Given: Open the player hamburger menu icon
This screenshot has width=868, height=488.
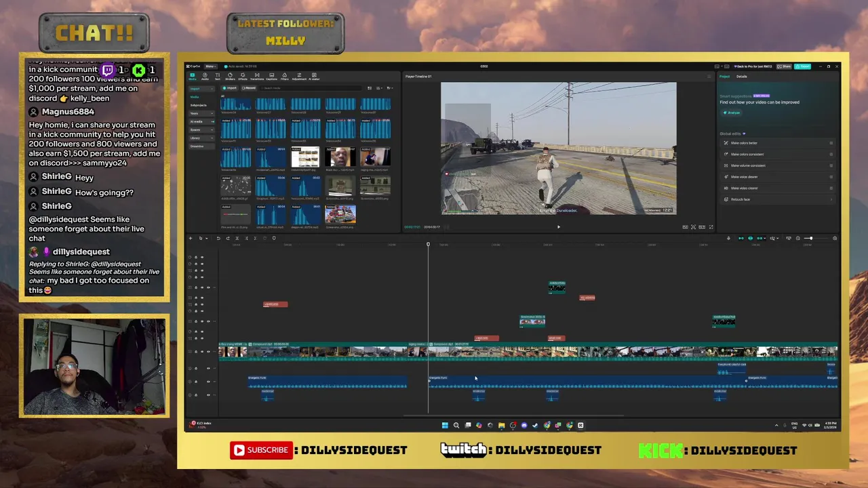Looking at the screenshot, I should click(709, 77).
